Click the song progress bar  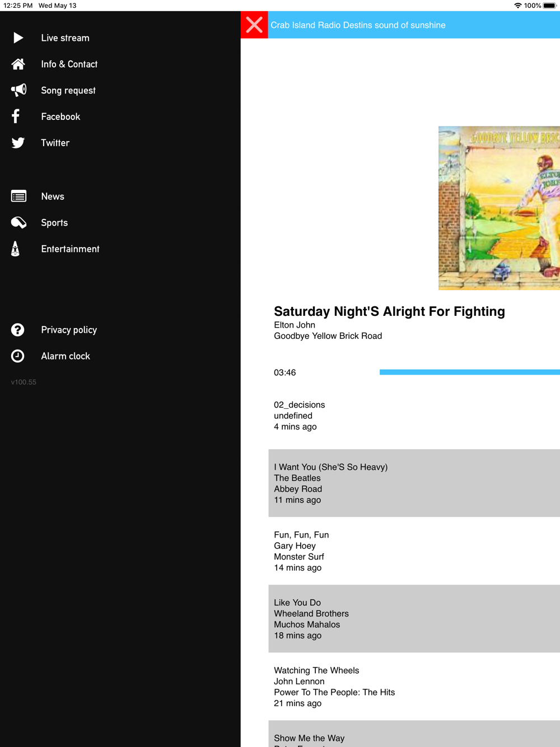(x=470, y=372)
